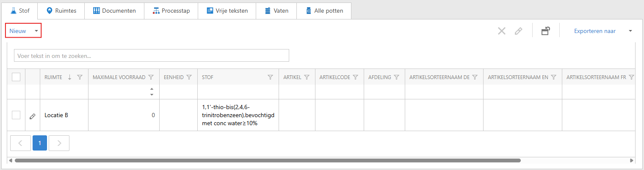
Task: Open the Artikelcode column filter icon
Action: (x=356, y=77)
